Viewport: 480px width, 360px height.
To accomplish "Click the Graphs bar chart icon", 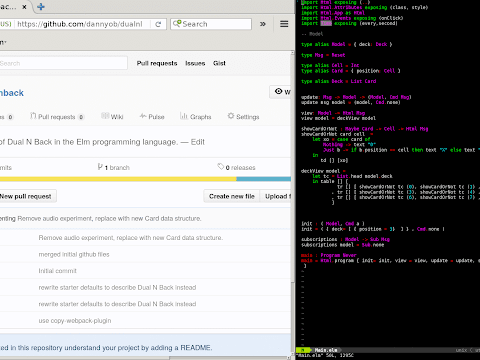I will tap(184, 116).
